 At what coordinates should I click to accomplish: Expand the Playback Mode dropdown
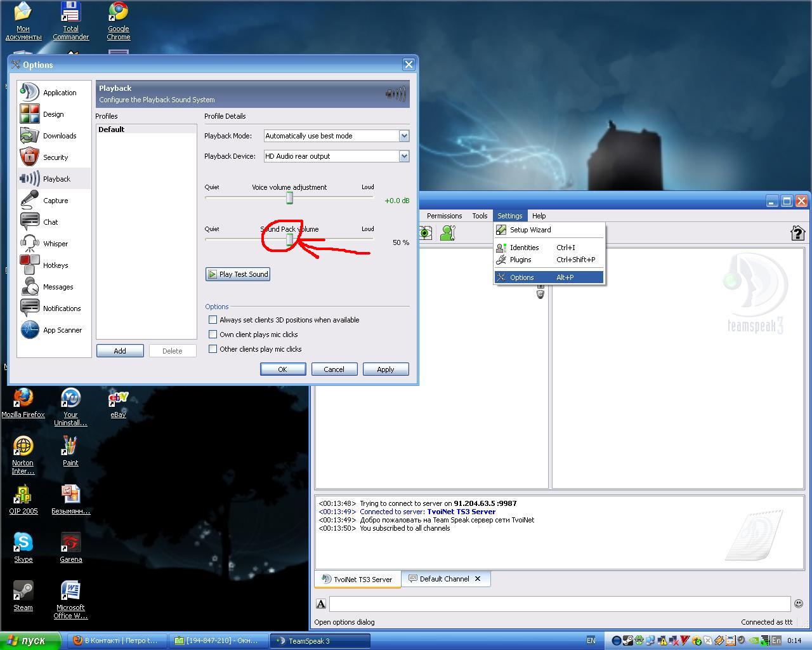[x=404, y=136]
